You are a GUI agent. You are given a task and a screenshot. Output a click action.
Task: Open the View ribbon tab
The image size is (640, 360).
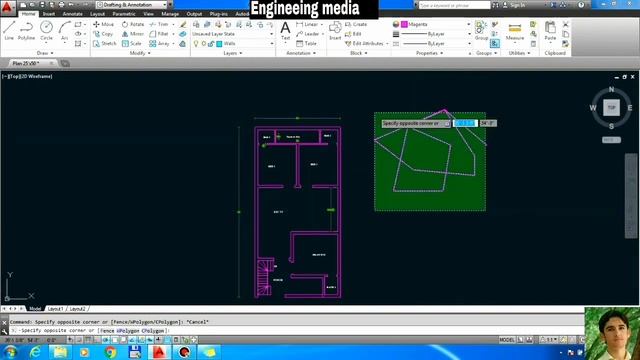coord(149,14)
